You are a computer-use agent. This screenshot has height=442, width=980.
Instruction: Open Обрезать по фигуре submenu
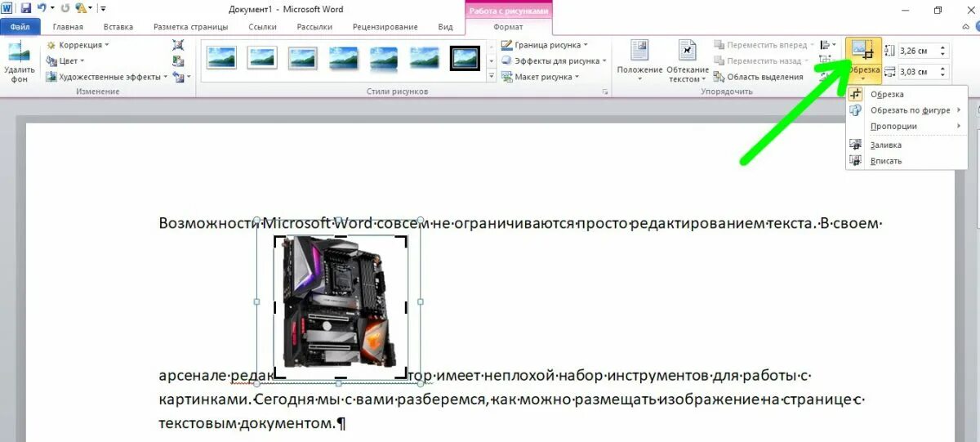(906, 109)
